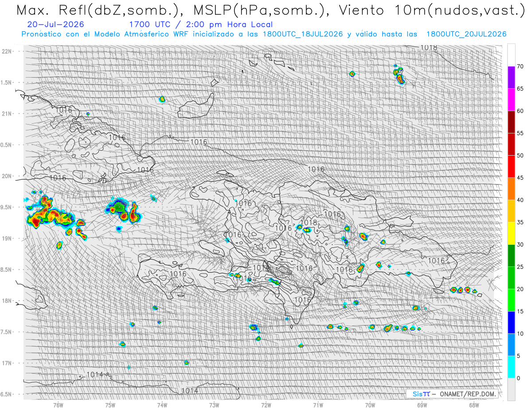Click the colorbar value '70'

tap(520, 67)
